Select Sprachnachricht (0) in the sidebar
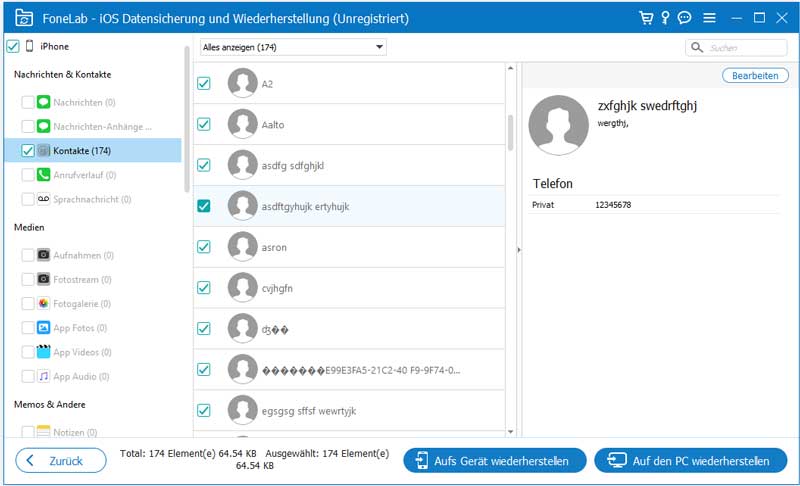The image size is (800, 486). pos(92,199)
